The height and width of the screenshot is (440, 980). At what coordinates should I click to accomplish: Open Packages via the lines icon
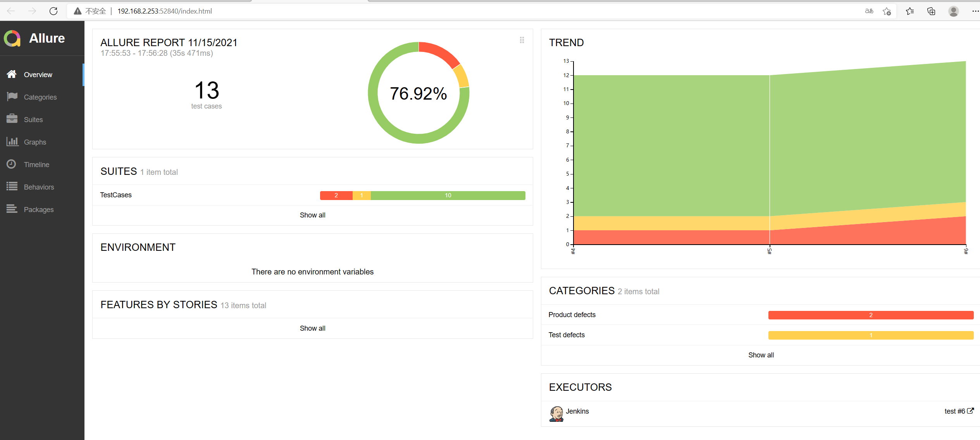12,209
